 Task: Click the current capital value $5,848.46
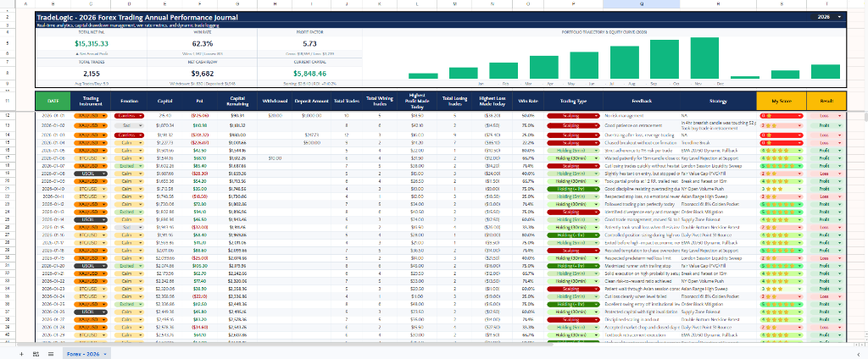pyautogui.click(x=309, y=73)
